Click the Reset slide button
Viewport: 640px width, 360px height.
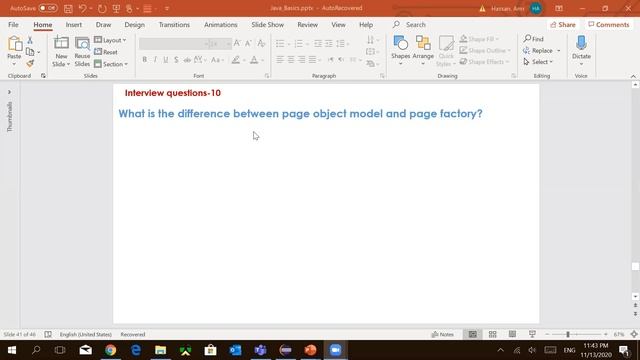point(106,52)
